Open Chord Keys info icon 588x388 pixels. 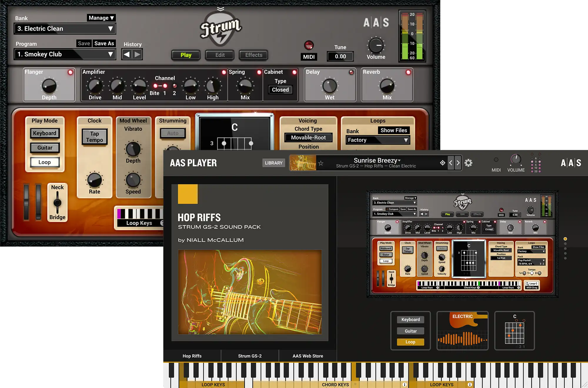(405, 384)
